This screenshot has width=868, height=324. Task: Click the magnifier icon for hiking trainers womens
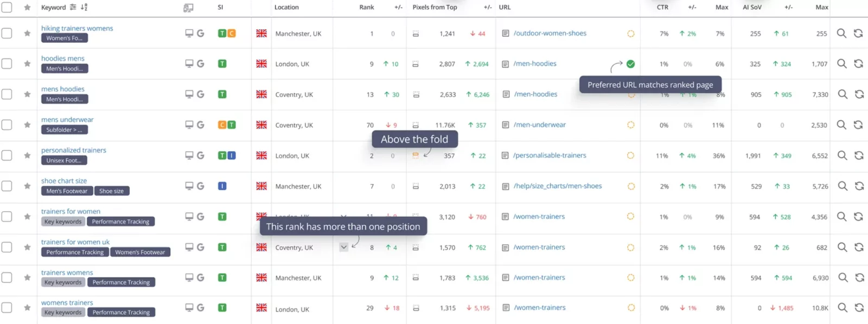coord(841,33)
